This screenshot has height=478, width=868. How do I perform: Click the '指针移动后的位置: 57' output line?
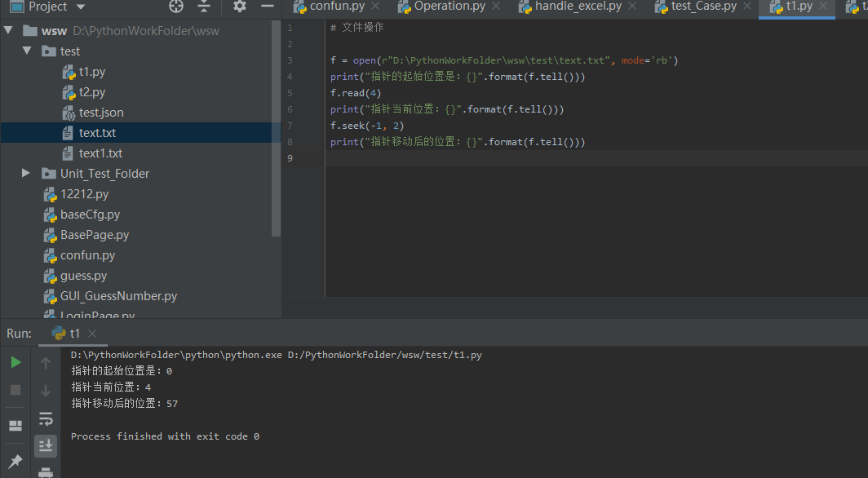pos(125,404)
